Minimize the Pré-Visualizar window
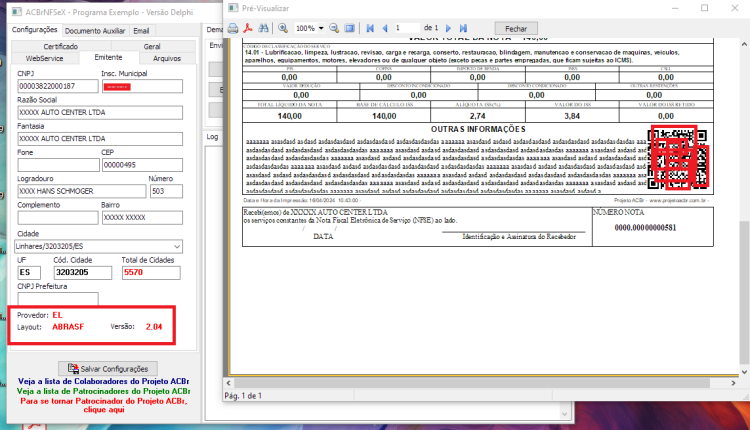This screenshot has height=430, width=750. tap(675, 8)
